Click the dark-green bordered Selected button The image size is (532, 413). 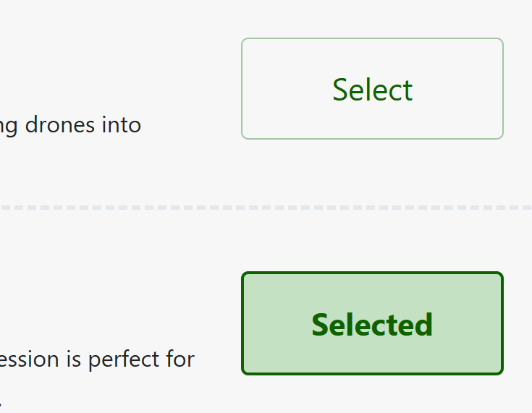point(372,324)
